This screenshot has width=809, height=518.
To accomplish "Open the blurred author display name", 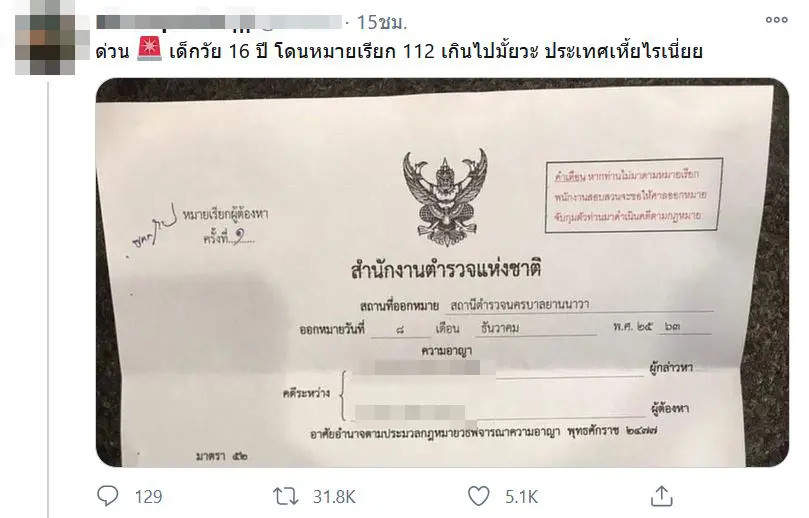I will coord(175,22).
